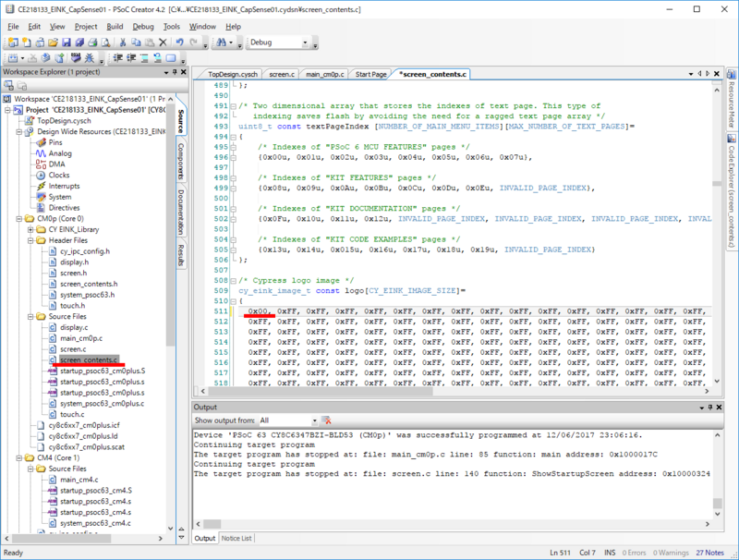This screenshot has height=560, width=739.
Task: Click the New File toolbar icon
Action: (x=27, y=43)
